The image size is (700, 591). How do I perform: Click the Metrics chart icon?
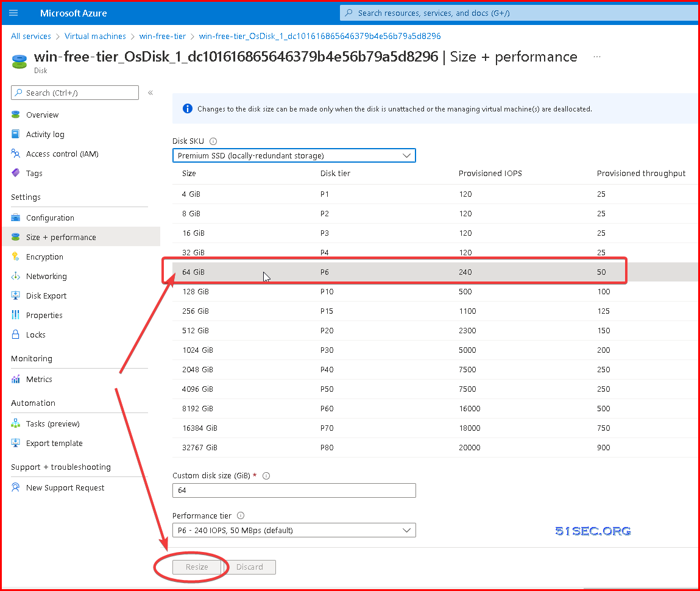click(16, 379)
